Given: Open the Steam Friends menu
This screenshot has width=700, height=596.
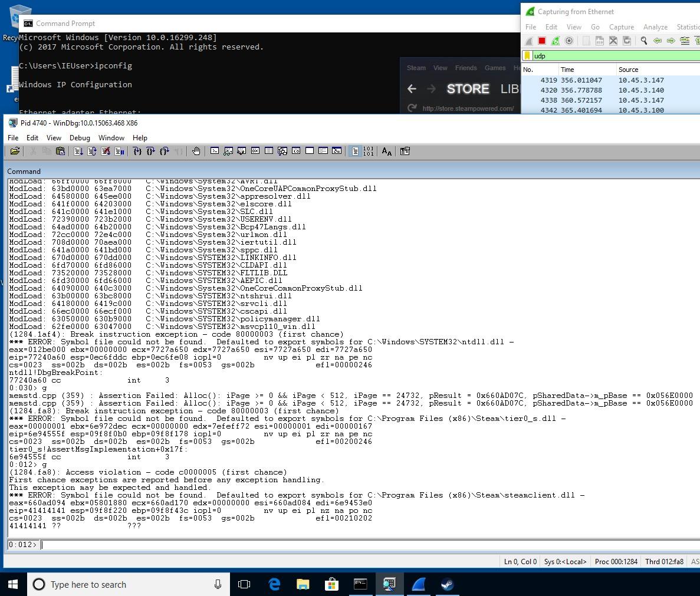Looking at the screenshot, I should [x=466, y=68].
